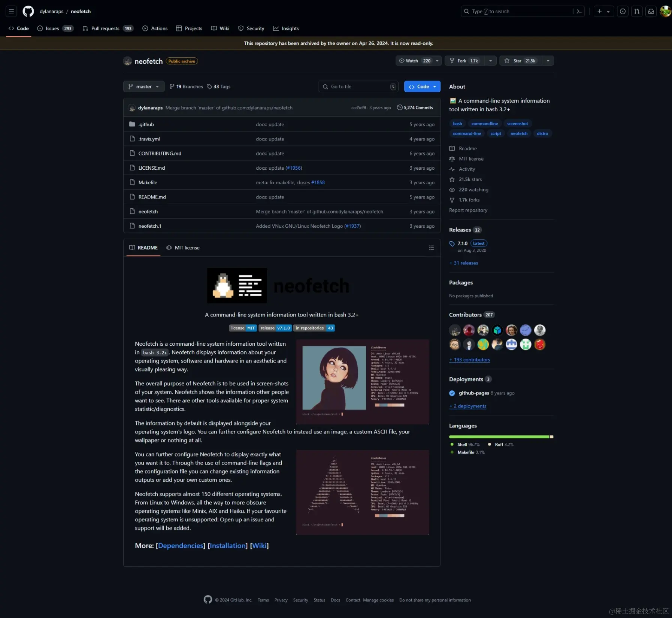Open the CONTRIBUTING.md file
Image resolution: width=672 pixels, height=618 pixels.
[160, 153]
